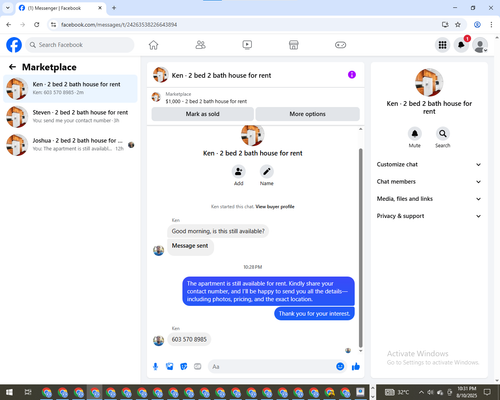Edit the chat name with pencil icon
This screenshot has width=500, height=400.
[267, 172]
